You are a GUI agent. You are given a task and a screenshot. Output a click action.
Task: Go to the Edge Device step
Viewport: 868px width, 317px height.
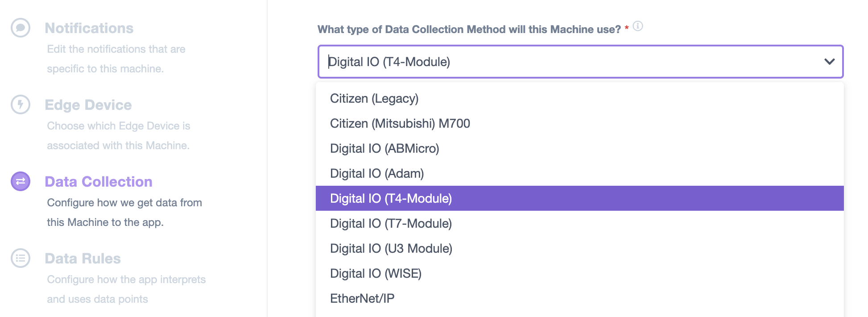88,105
